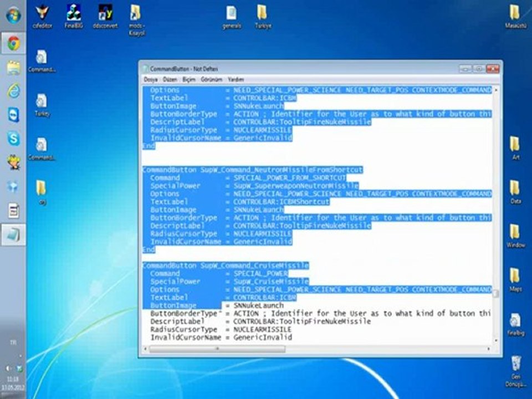Launch Skype from the taskbar

[x=13, y=139]
